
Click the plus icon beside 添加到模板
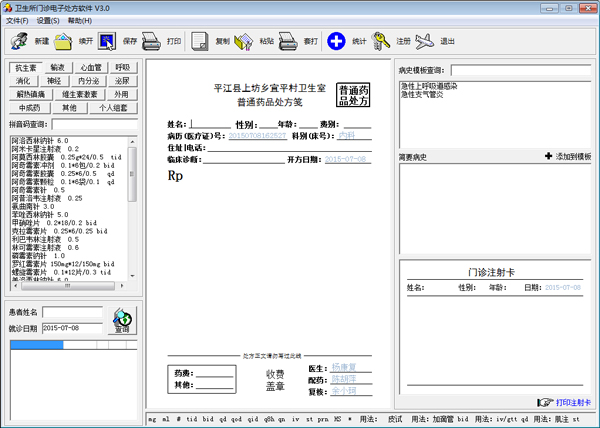click(548, 156)
